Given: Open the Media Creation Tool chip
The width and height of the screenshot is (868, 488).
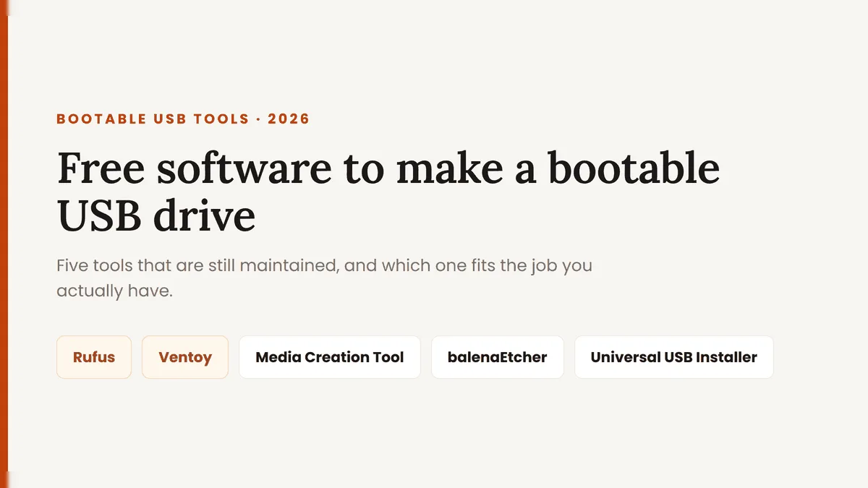Looking at the screenshot, I should (330, 357).
